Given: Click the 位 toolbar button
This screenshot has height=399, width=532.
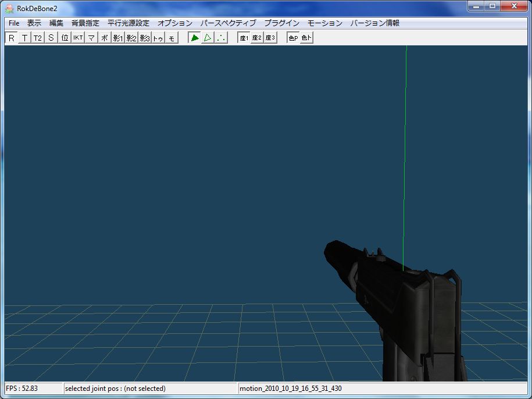Looking at the screenshot, I should [x=65, y=38].
